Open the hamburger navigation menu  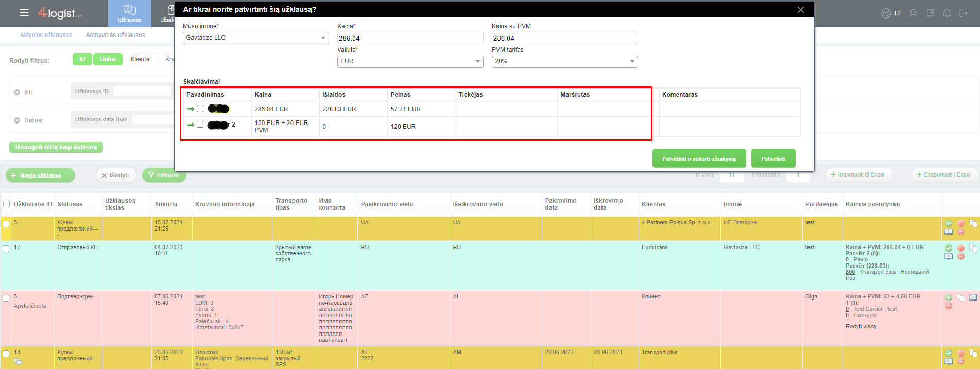[x=24, y=13]
